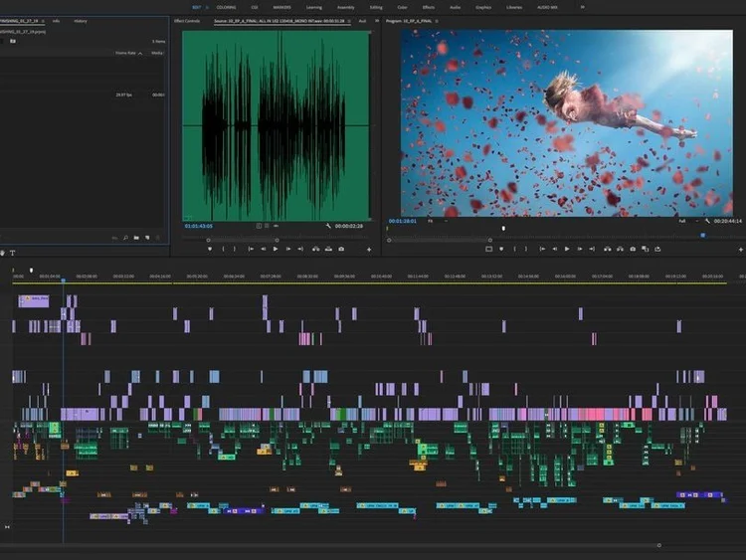
Task: Sort by the Frame Rate column header arrow
Action: click(140, 53)
